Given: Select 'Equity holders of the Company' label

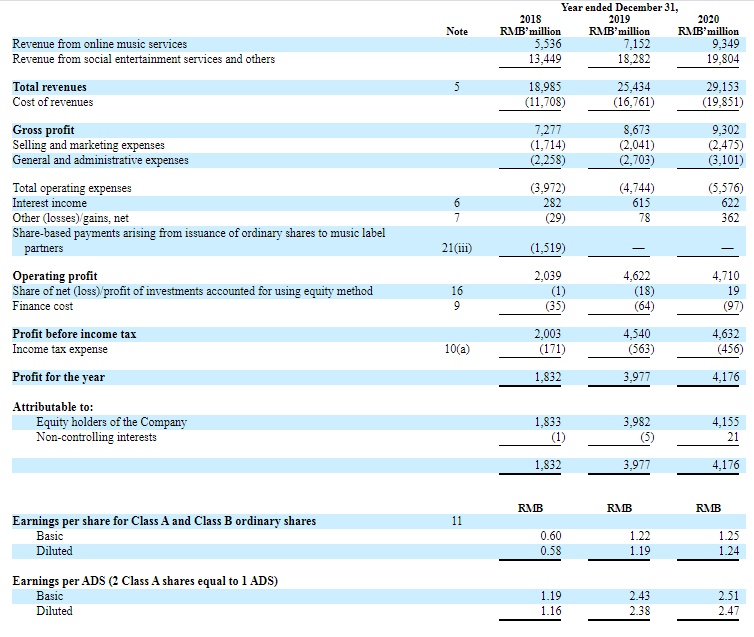Looking at the screenshot, I should (x=112, y=422).
